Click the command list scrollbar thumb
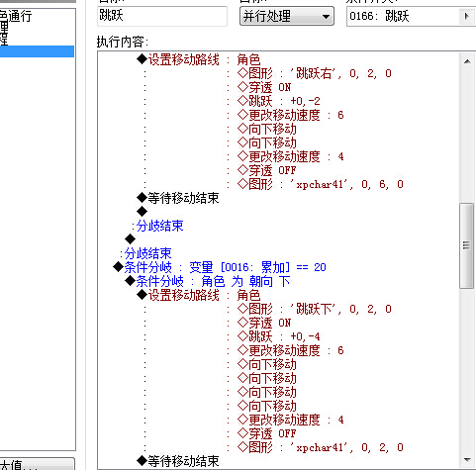476x470 pixels. coord(466,245)
